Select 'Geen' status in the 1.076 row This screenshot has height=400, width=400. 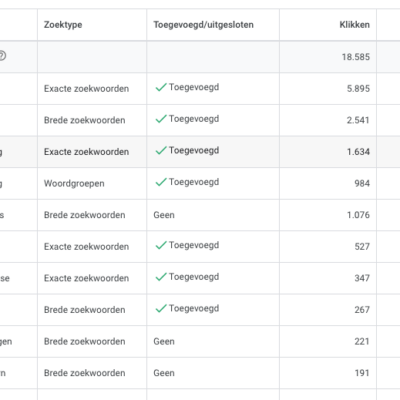coord(164,215)
